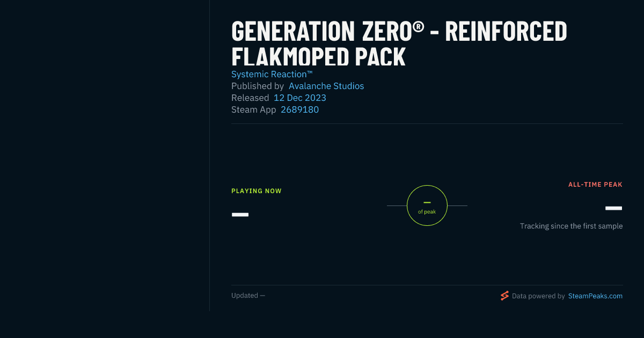Click the PLAYING NOW label
Screen dimensions: 644x338
pyautogui.click(x=257, y=191)
